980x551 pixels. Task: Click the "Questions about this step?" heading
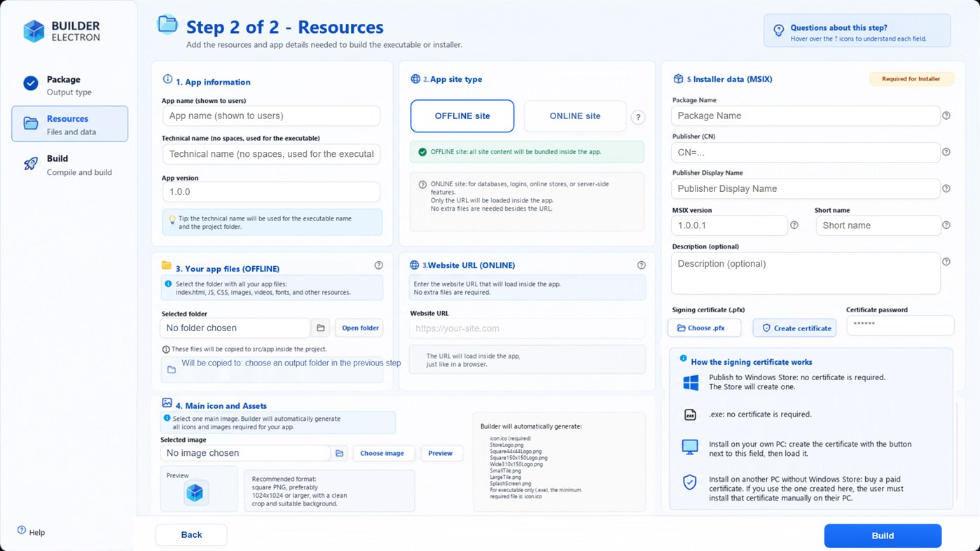(838, 28)
